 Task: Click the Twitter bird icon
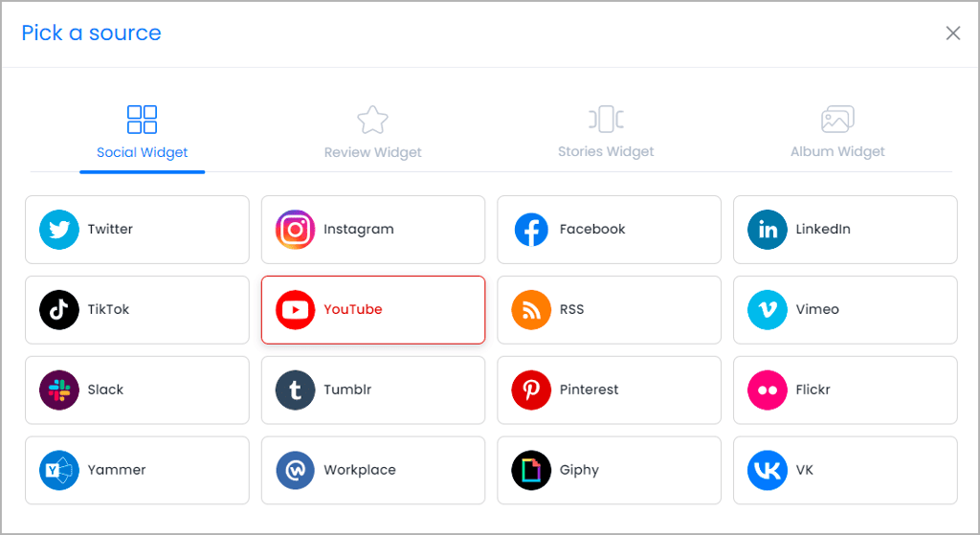point(58,230)
